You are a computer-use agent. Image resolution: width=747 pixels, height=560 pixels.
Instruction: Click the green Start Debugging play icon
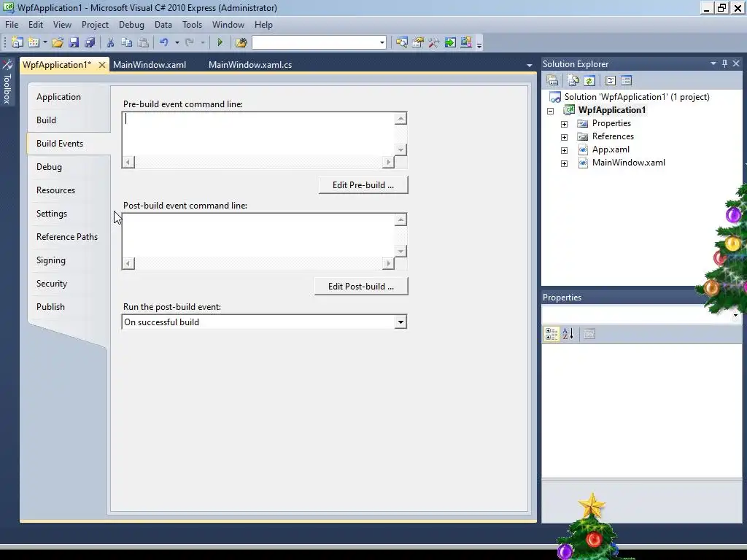(x=220, y=42)
